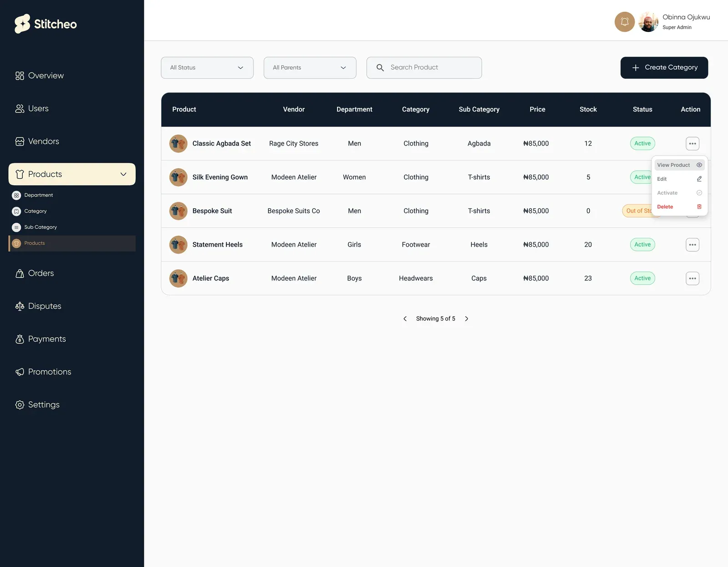Open Obinna Ojukwu profile avatar

point(648,22)
